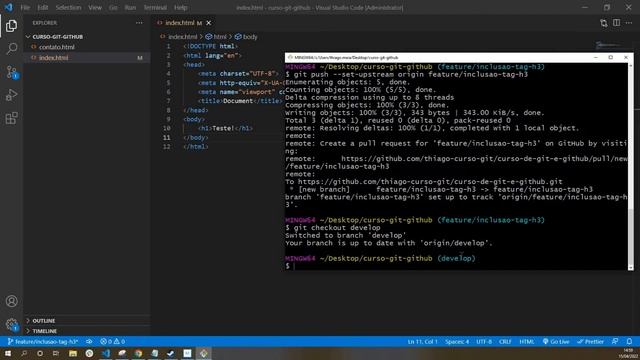Click the Prettier status bar item
This screenshot has height=360, width=640.
(590, 342)
